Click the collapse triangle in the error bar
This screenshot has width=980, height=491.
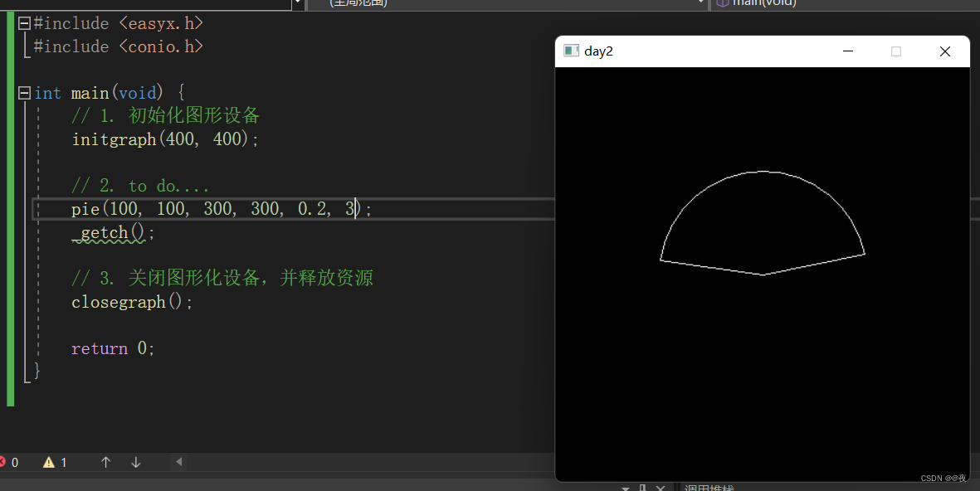point(178,462)
